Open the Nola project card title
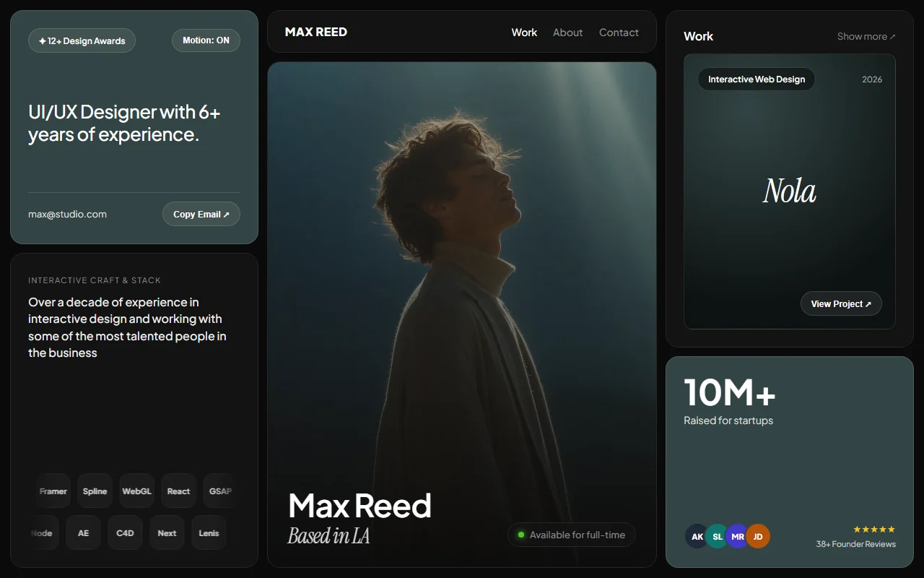Image resolution: width=924 pixels, height=578 pixels. pyautogui.click(x=790, y=191)
